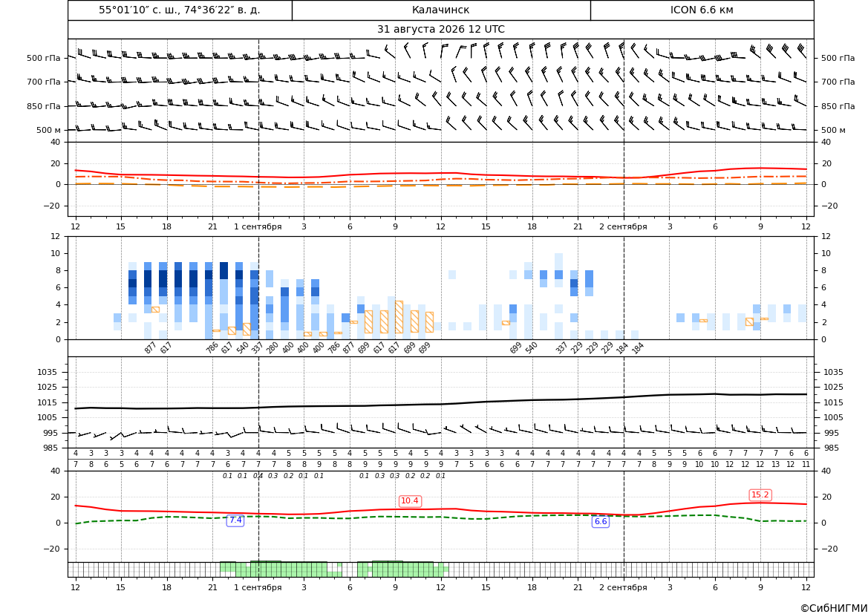This screenshot has height=614, width=868.
Task: Select the 1035 tick on left pressure axis
Action: point(53,372)
